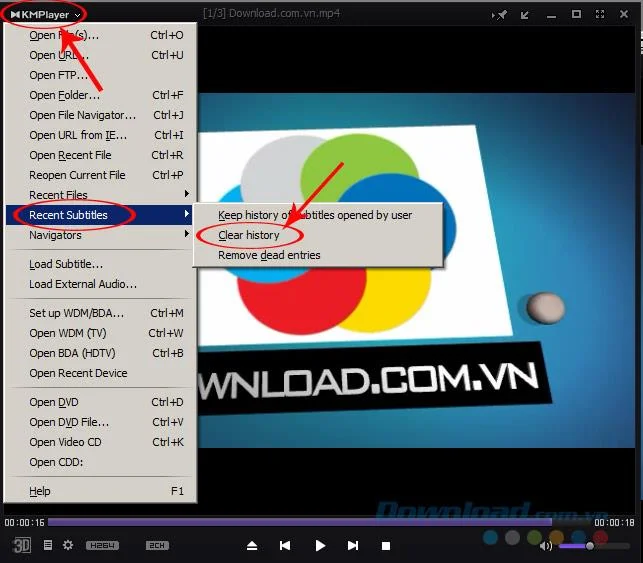
Task: Open the control box gear icon
Action: 68,545
